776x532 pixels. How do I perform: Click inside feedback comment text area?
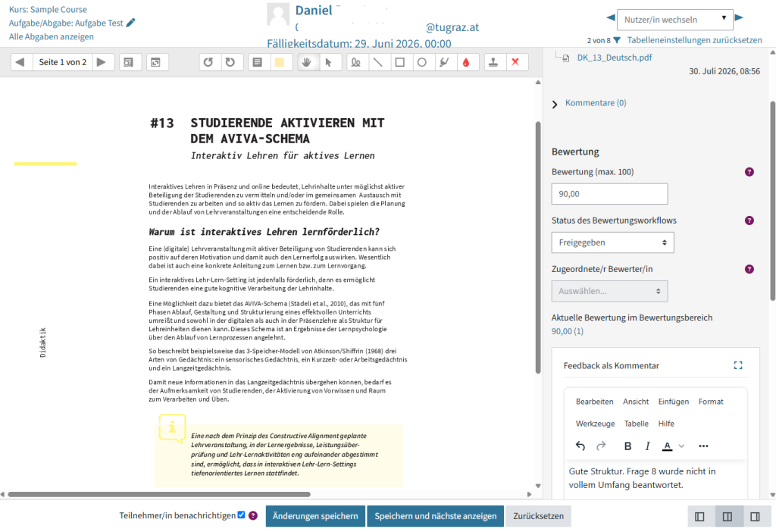(x=654, y=480)
